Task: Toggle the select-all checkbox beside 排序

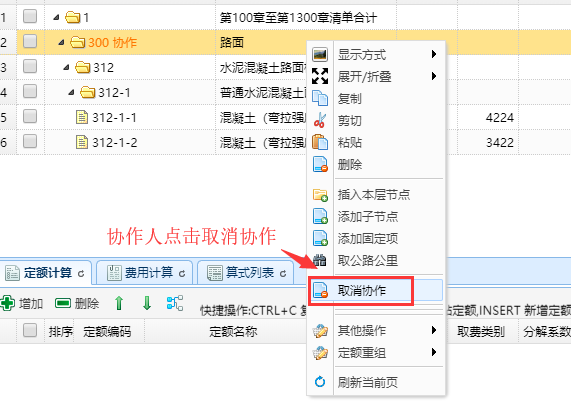Action: pyautogui.click(x=30, y=330)
